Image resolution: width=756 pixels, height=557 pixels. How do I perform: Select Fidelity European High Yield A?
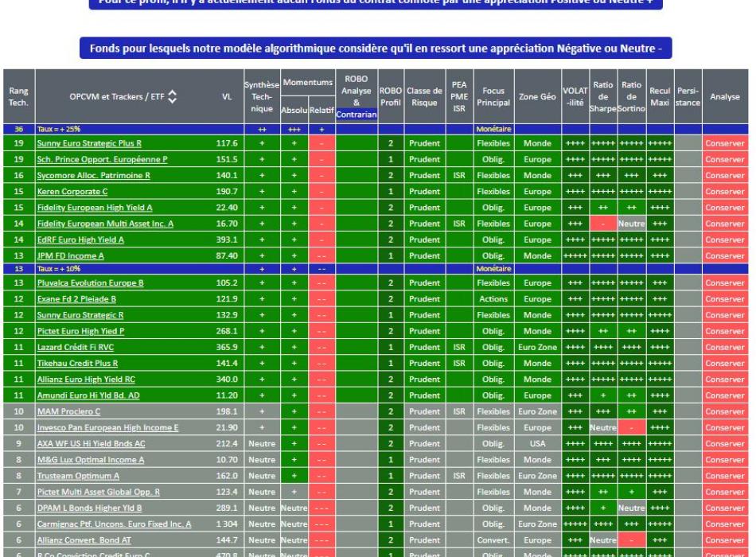95,208
